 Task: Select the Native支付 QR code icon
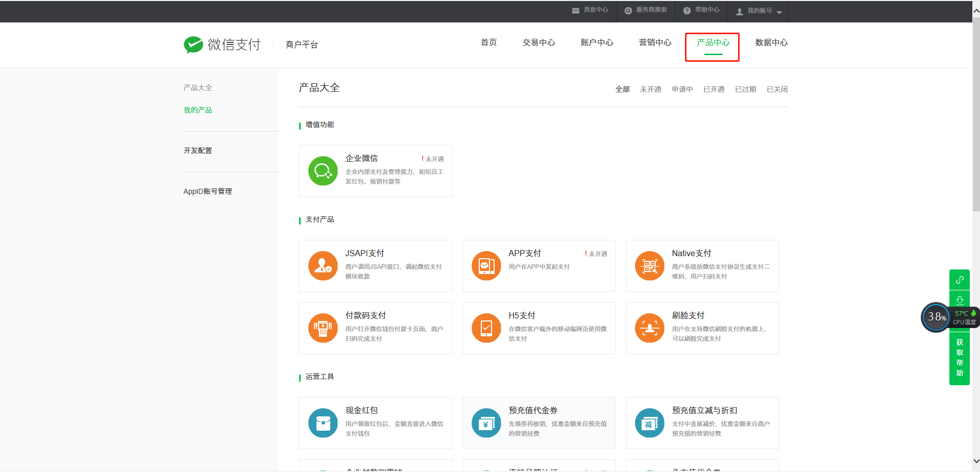pyautogui.click(x=649, y=266)
